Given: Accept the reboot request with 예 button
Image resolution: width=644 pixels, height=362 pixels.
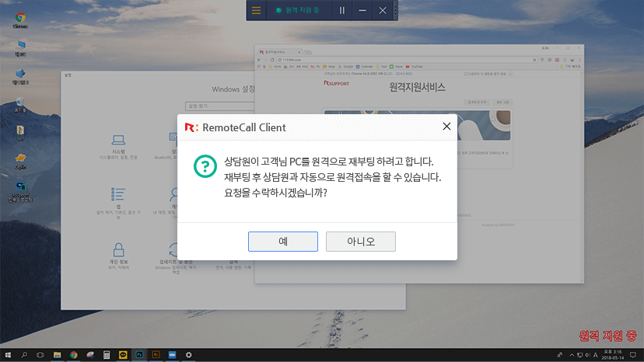Looking at the screenshot, I should [x=282, y=242].
